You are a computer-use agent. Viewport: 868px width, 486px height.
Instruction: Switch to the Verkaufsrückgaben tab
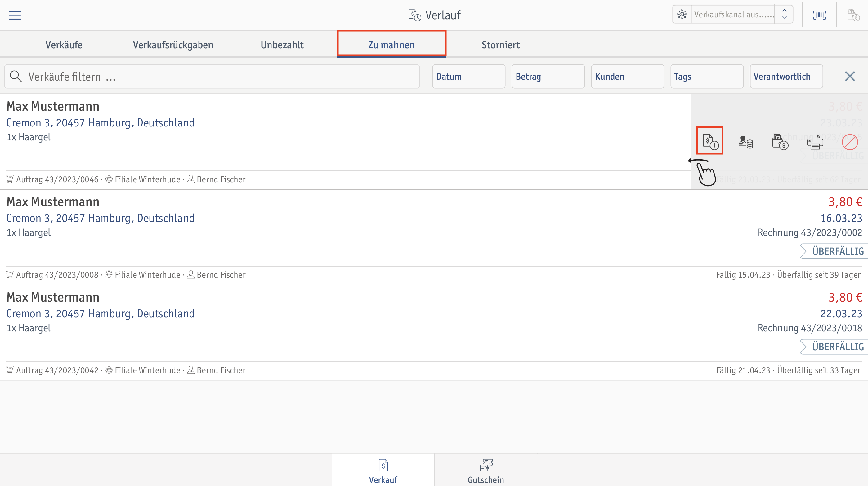(x=173, y=45)
